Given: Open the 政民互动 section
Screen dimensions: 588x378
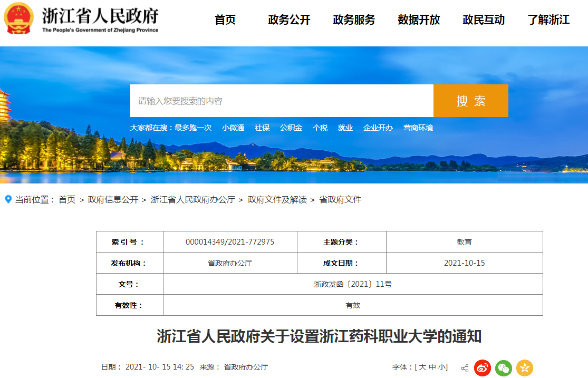Looking at the screenshot, I should coord(483,20).
